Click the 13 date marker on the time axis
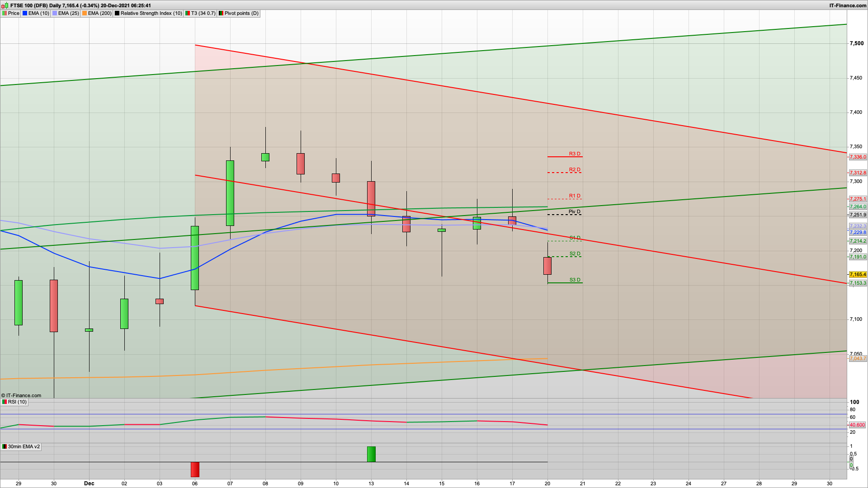 pos(371,483)
